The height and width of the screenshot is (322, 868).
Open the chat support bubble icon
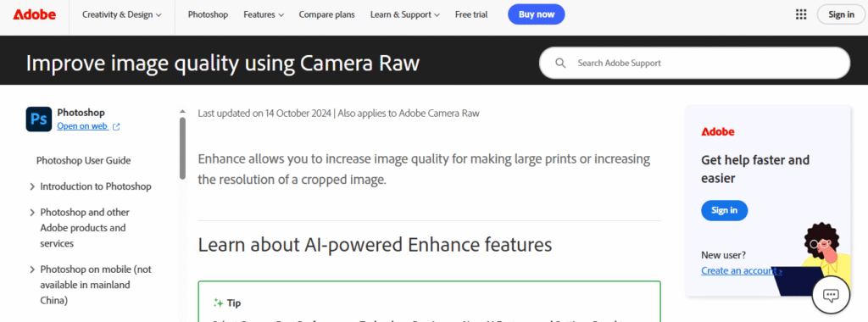click(x=831, y=295)
